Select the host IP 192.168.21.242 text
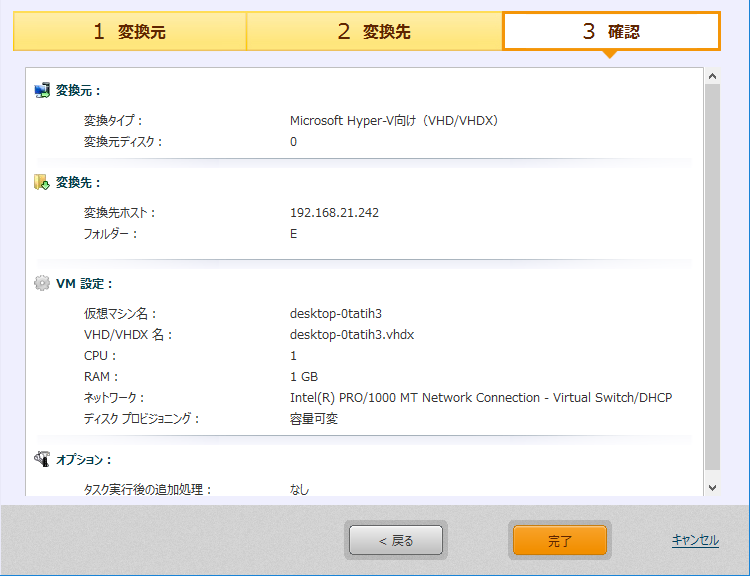Image resolution: width=750 pixels, height=576 pixels. pyautogui.click(x=334, y=213)
